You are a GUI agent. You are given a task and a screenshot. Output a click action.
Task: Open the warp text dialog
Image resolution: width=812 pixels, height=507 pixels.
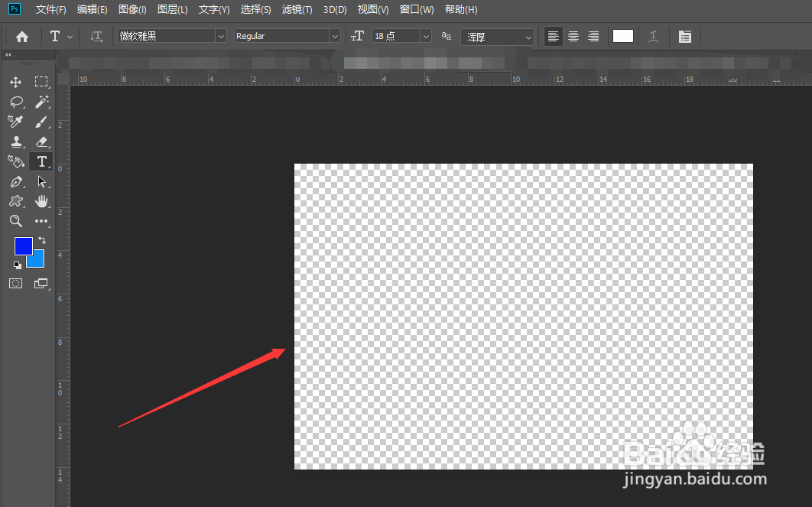(x=654, y=35)
